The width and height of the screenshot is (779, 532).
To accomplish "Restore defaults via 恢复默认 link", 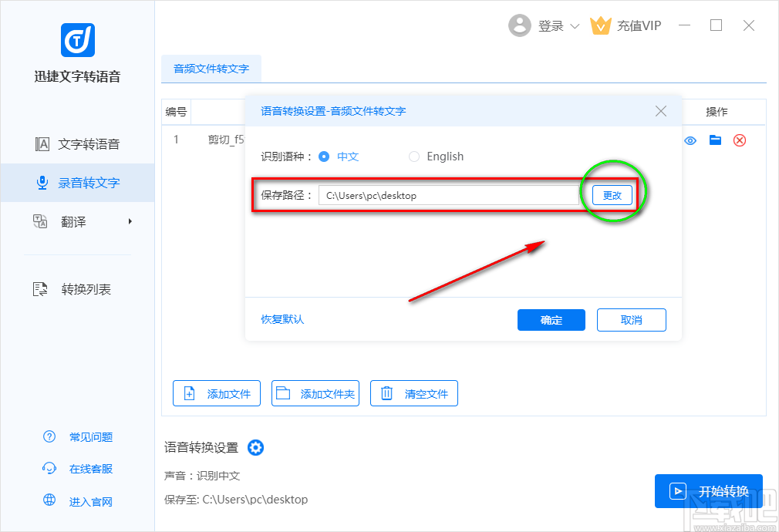I will 281,319.
